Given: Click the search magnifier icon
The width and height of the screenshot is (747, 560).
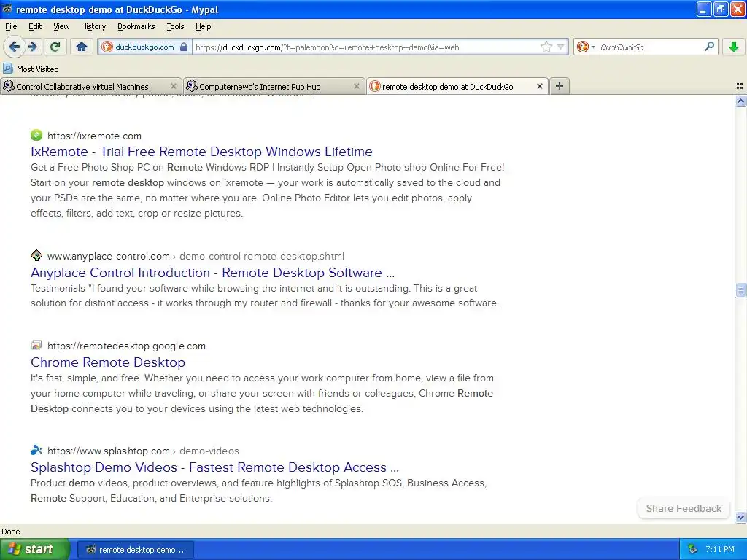Looking at the screenshot, I should 709,47.
